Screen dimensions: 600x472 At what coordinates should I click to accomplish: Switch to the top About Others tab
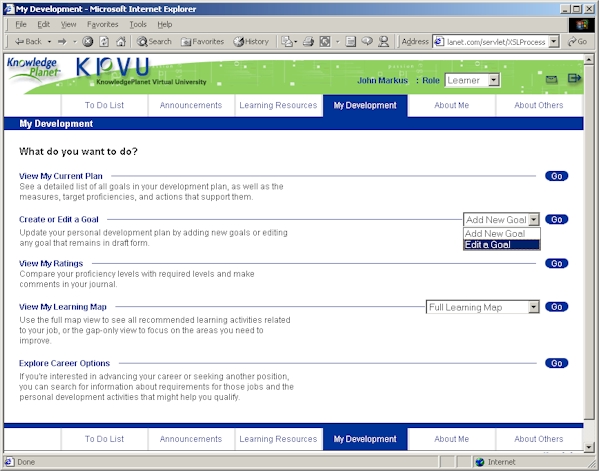pyautogui.click(x=539, y=105)
